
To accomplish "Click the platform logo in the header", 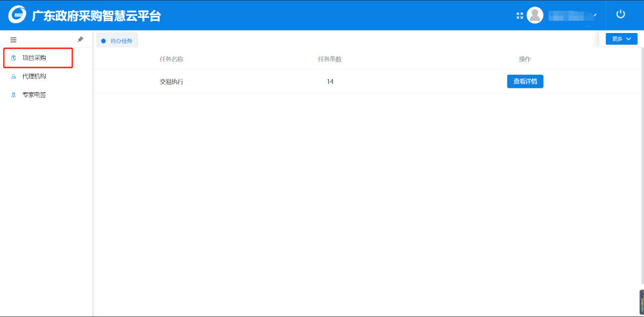I will 17,15.
